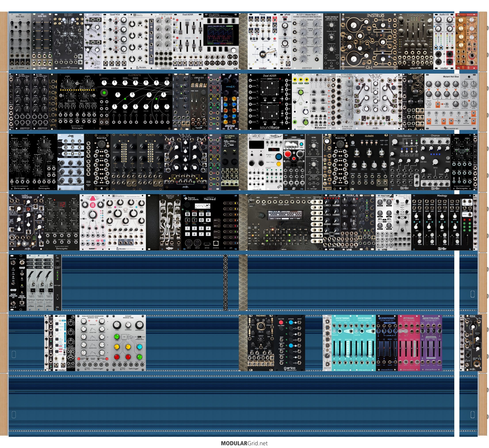Image resolution: width=489 pixels, height=448 pixels.
Task: Pick the Doepfer A-140-2 Dual ADSR
Action: pos(164,41)
